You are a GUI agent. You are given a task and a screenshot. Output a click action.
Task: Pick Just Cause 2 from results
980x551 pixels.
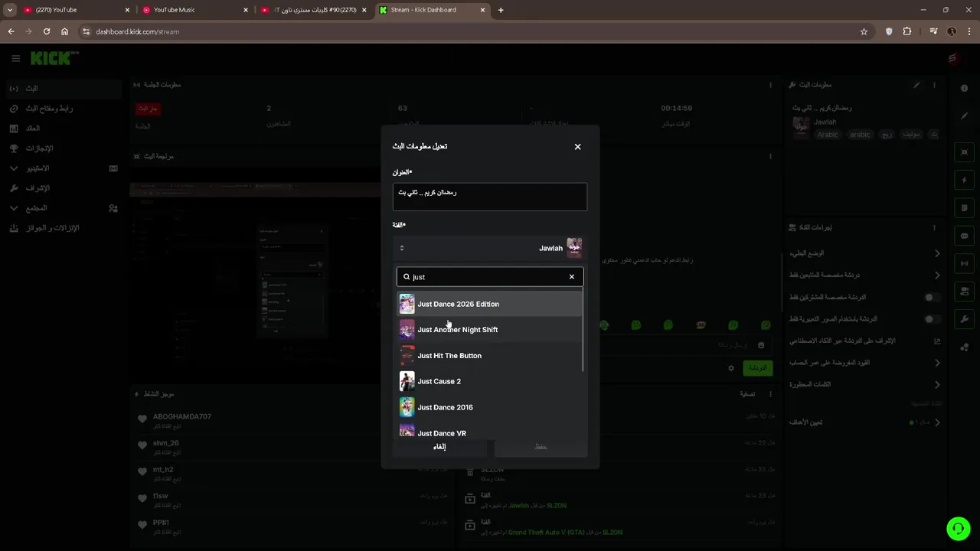click(490, 381)
